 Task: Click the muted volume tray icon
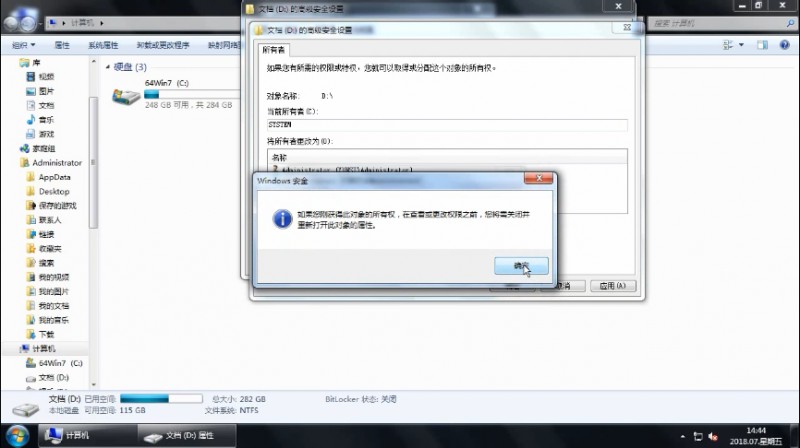[713, 437]
